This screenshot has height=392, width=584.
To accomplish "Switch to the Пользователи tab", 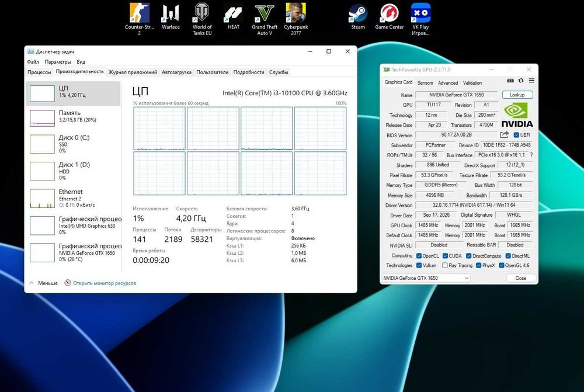I will coord(213,72).
